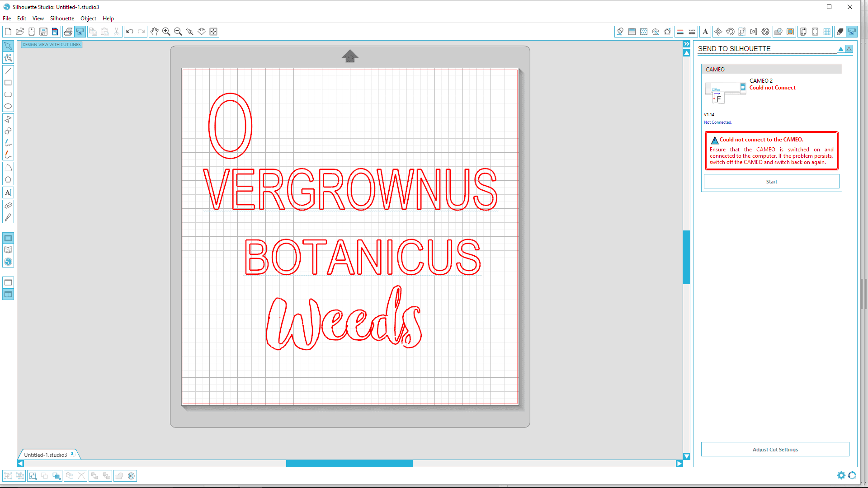Select the Edit Points tool
This screenshot has height=488, width=868.
click(8, 58)
